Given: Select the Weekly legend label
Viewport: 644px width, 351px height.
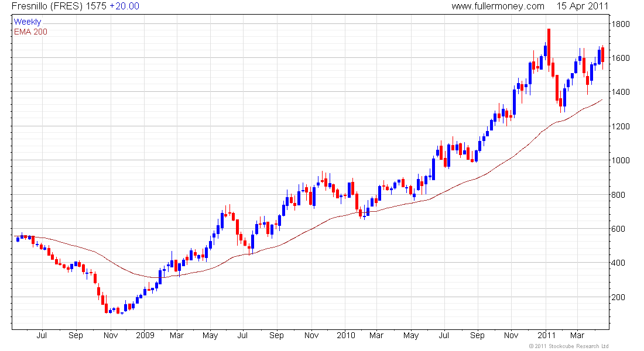Looking at the screenshot, I should tap(28, 22).
